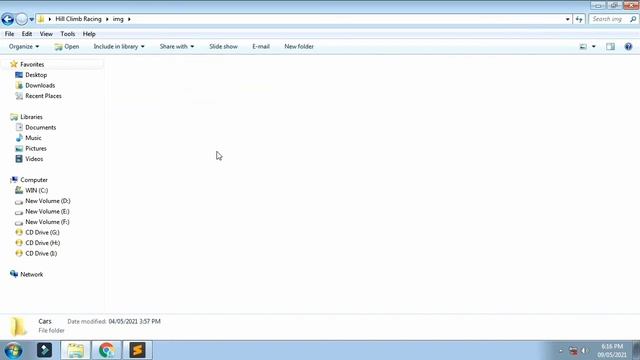Create a New folder
This screenshot has width=640, height=360.
pyautogui.click(x=299, y=47)
